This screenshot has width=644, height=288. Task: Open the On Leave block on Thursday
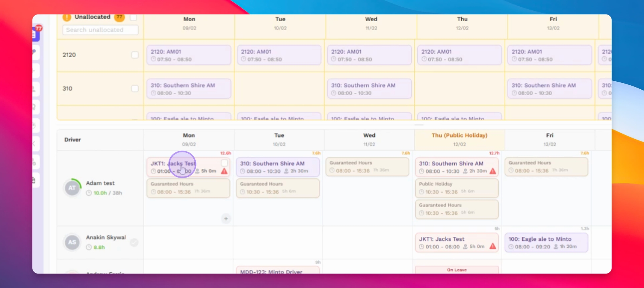[457, 270]
